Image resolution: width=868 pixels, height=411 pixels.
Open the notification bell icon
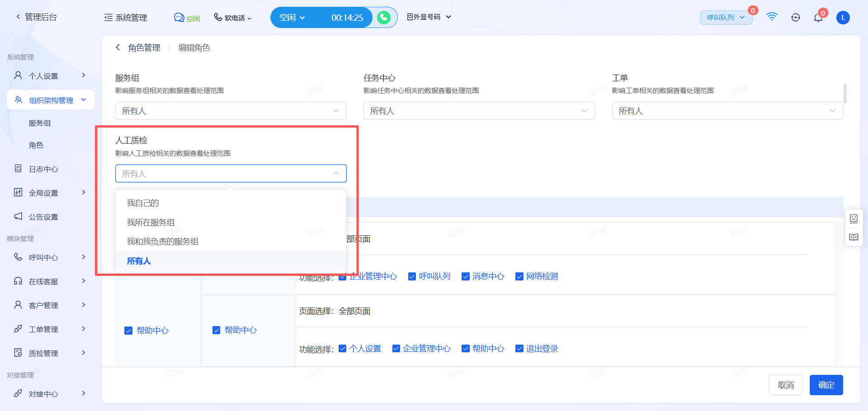pos(818,18)
